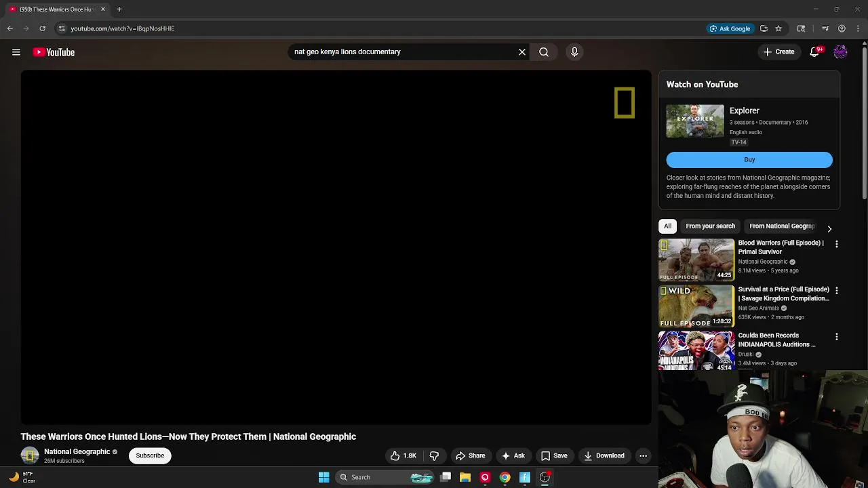Click Ask Google in address bar
The height and width of the screenshot is (488, 868).
pyautogui.click(x=730, y=28)
